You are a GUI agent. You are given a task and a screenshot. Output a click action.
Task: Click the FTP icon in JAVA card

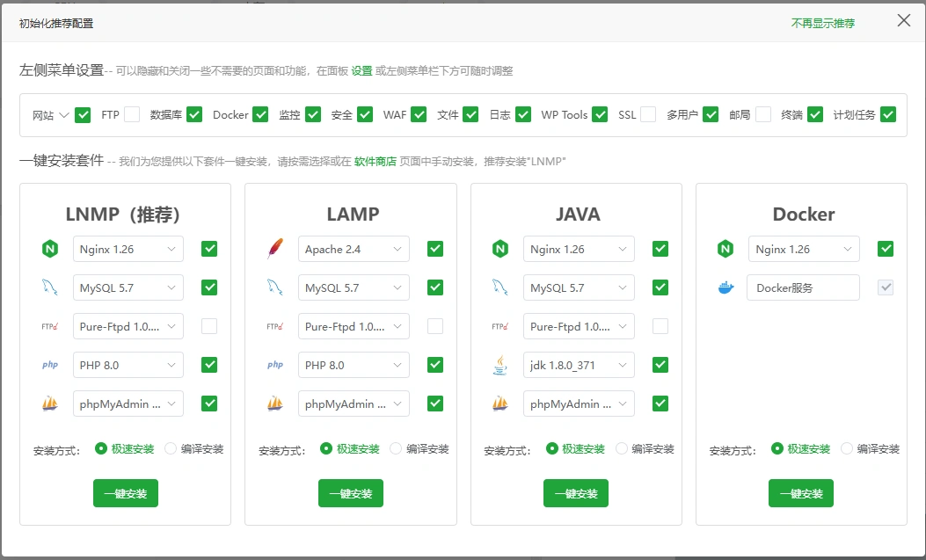coord(500,326)
